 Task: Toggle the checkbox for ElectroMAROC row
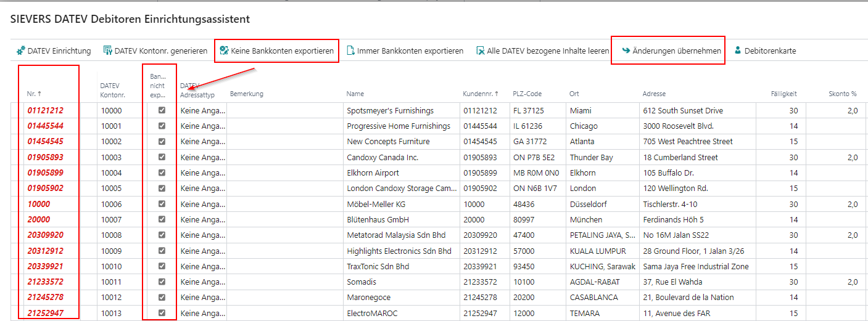pos(162,313)
